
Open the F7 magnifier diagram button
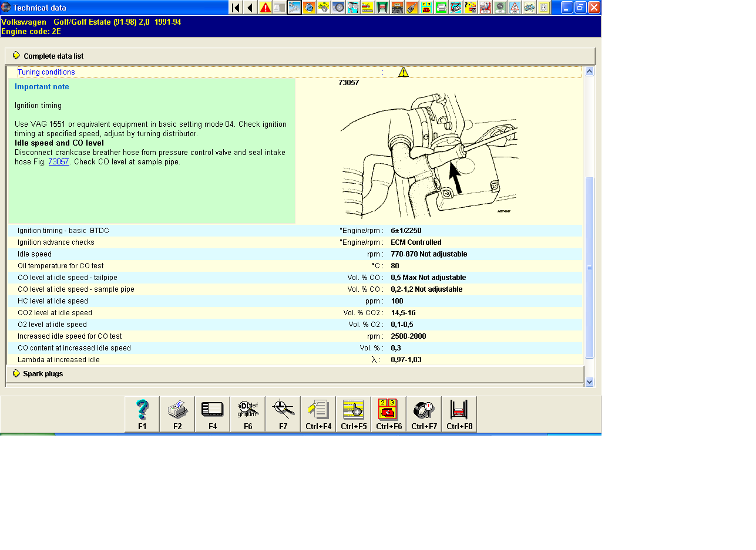pos(283,414)
